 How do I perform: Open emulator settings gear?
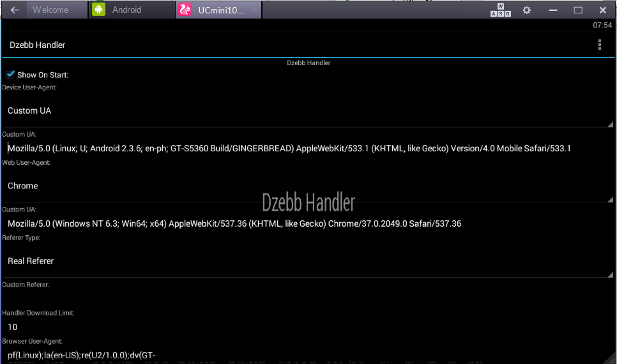click(x=526, y=10)
